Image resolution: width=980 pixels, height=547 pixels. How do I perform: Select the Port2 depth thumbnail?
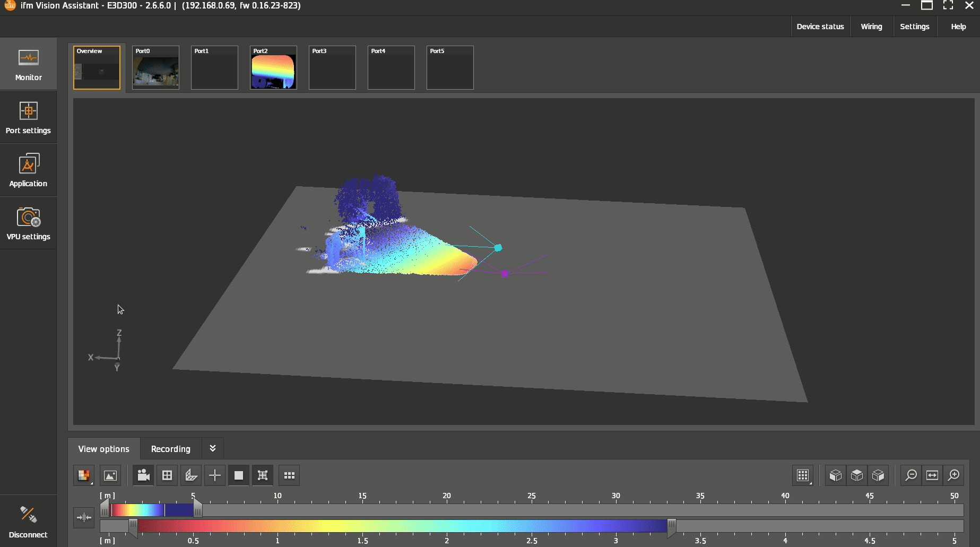coord(273,67)
